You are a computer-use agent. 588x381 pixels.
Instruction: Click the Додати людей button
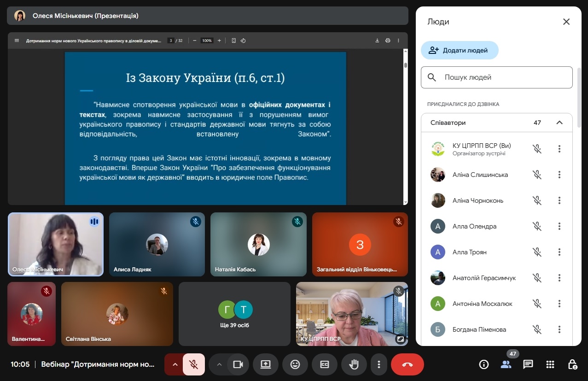460,50
